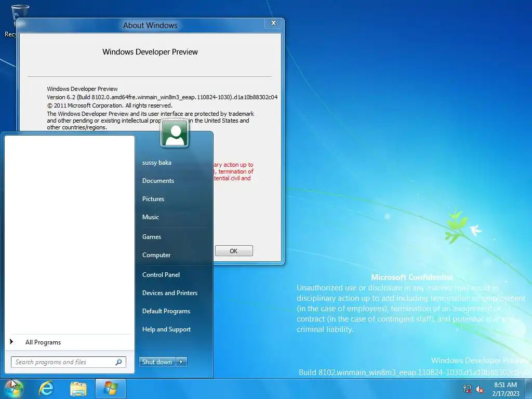Click the Version 6.2 build text
The image size is (532, 399).
point(162,97)
